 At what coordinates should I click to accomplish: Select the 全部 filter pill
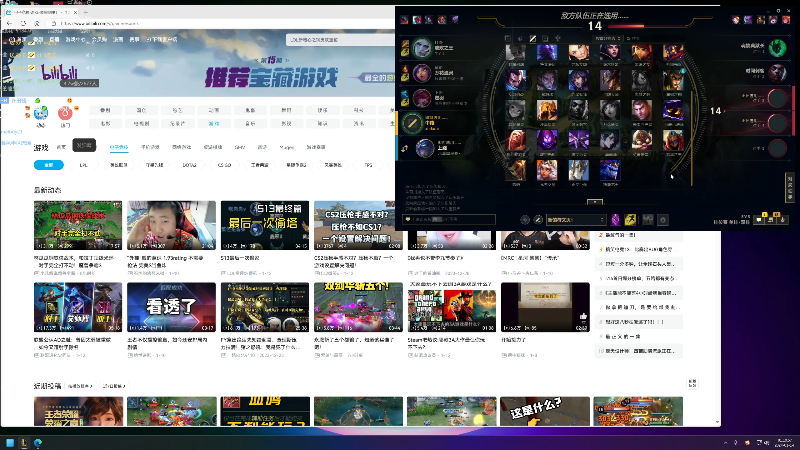pyautogui.click(x=49, y=165)
